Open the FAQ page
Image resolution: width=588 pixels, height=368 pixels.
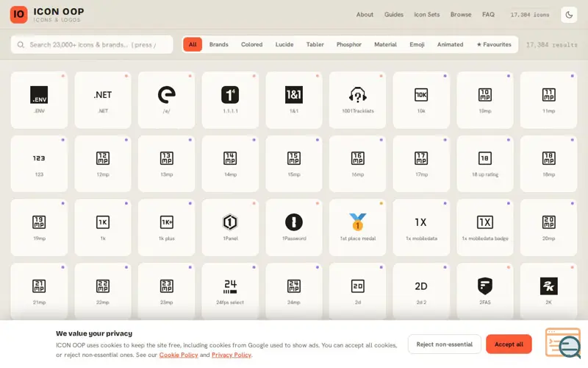tap(488, 15)
